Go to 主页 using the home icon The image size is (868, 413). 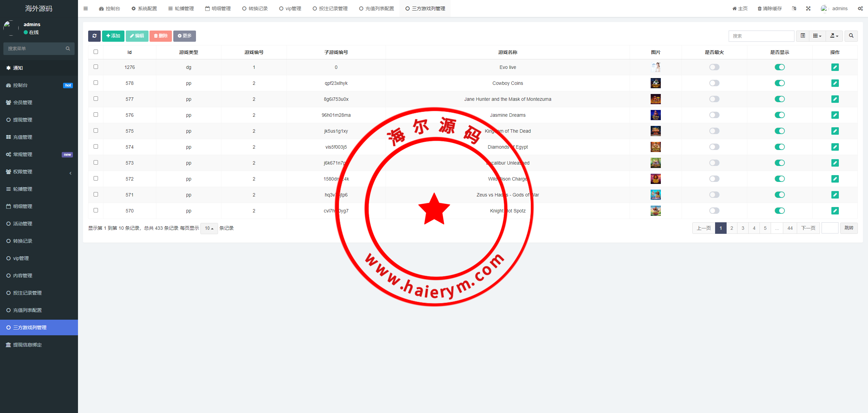[x=739, y=8]
